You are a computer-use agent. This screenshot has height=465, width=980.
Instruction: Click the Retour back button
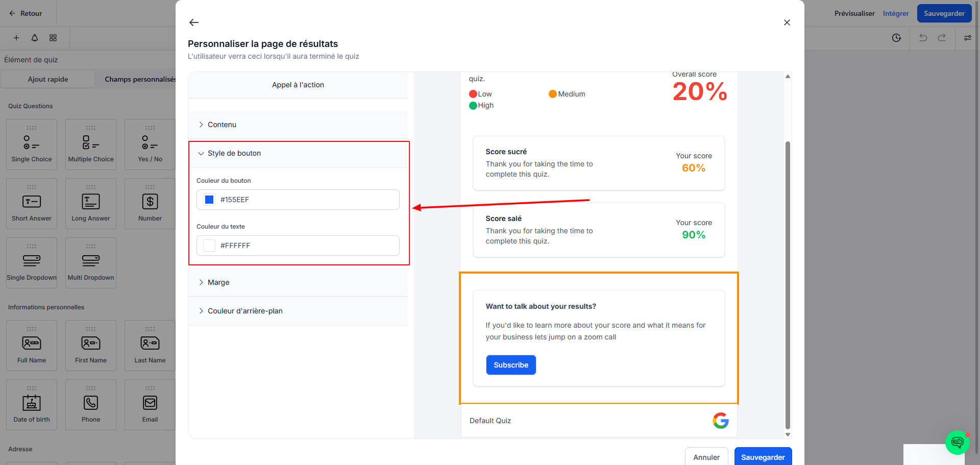tap(26, 13)
